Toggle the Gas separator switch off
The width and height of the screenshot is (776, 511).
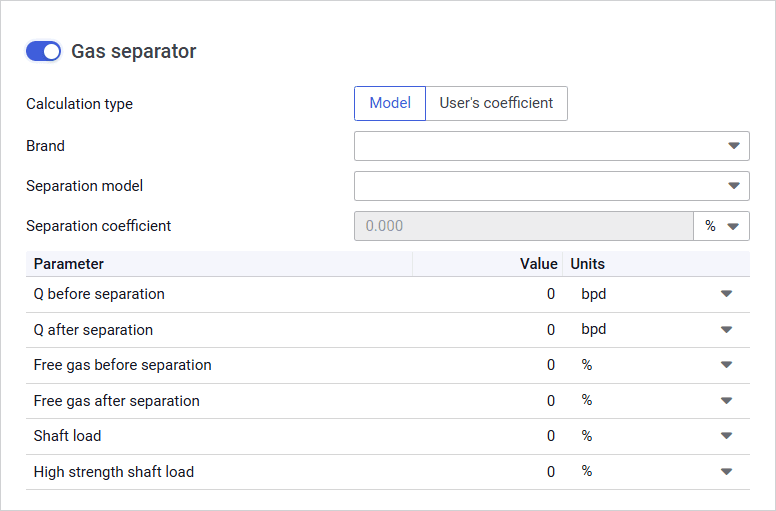click(x=43, y=52)
